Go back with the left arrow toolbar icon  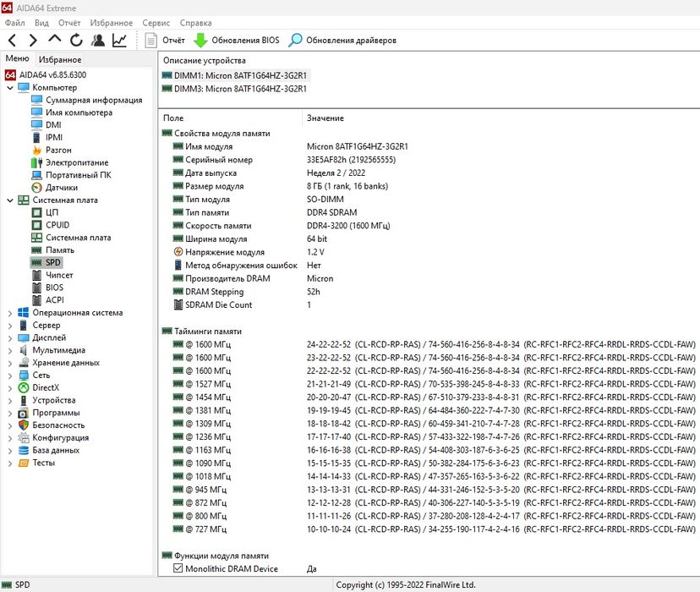13,41
